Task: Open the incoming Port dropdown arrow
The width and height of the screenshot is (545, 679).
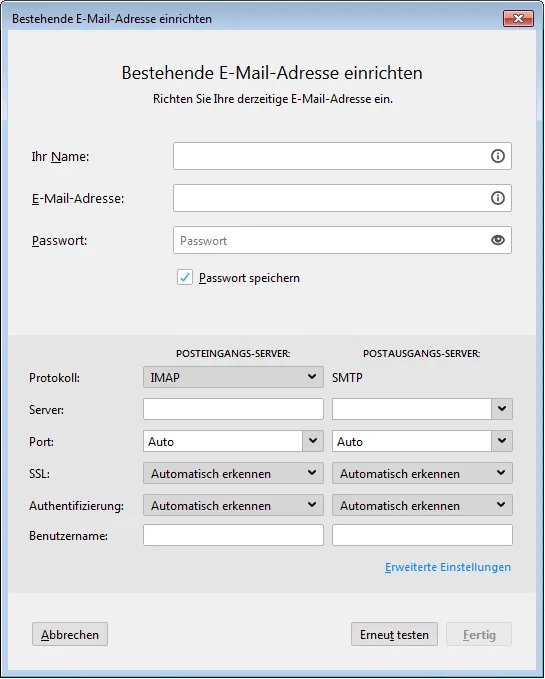Action: (313, 441)
